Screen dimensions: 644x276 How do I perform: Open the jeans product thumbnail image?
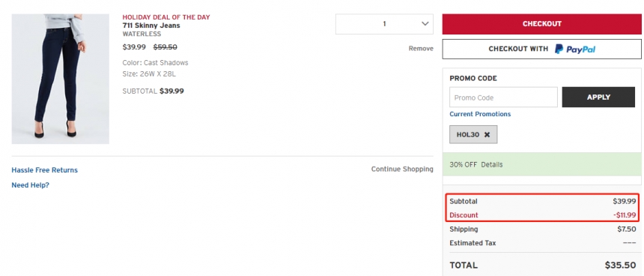(x=61, y=79)
